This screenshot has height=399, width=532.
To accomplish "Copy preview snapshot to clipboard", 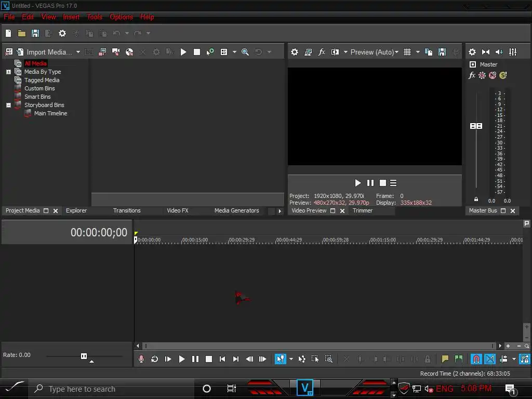I will pyautogui.click(x=429, y=52).
